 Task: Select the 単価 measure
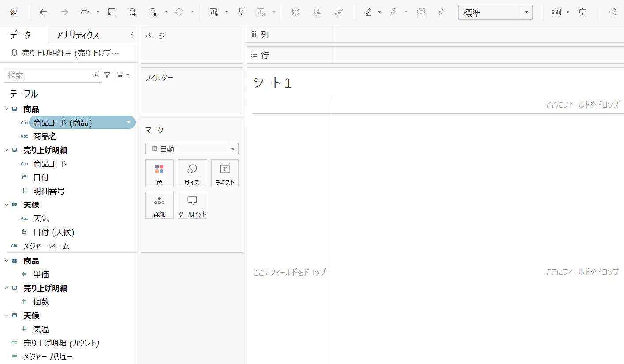point(41,274)
